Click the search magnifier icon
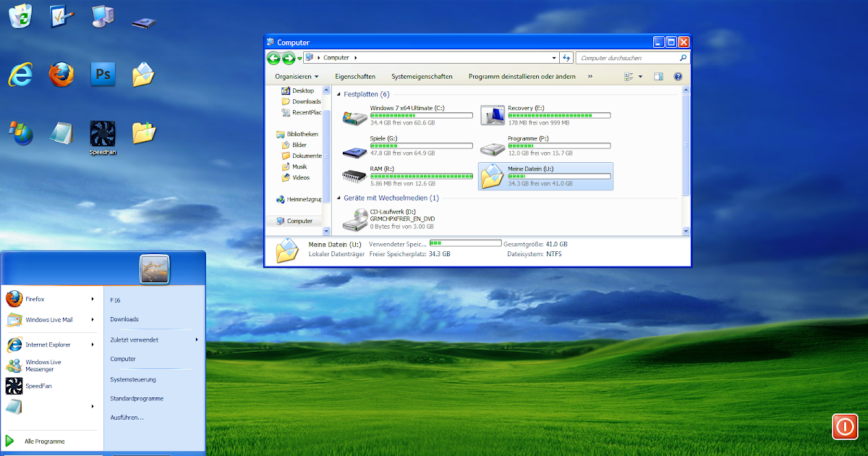This screenshot has width=868, height=456. (x=683, y=58)
